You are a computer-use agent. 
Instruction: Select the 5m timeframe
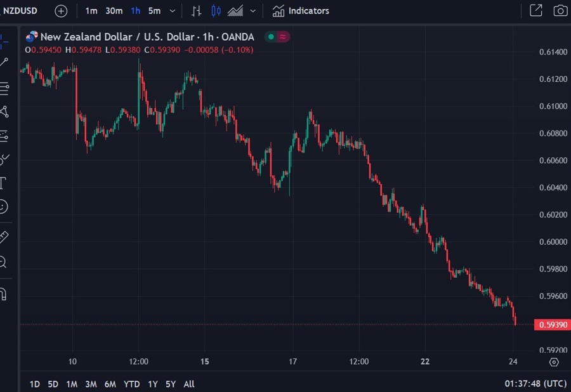pyautogui.click(x=154, y=11)
